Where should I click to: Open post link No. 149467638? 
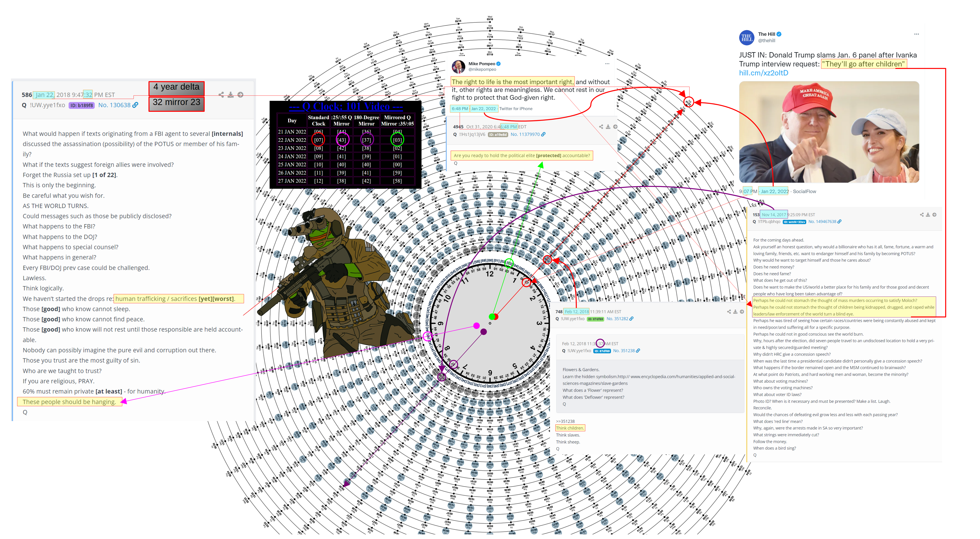pos(822,221)
